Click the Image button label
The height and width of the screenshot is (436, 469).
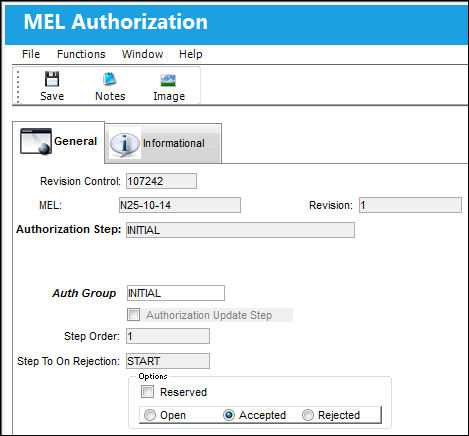point(169,96)
